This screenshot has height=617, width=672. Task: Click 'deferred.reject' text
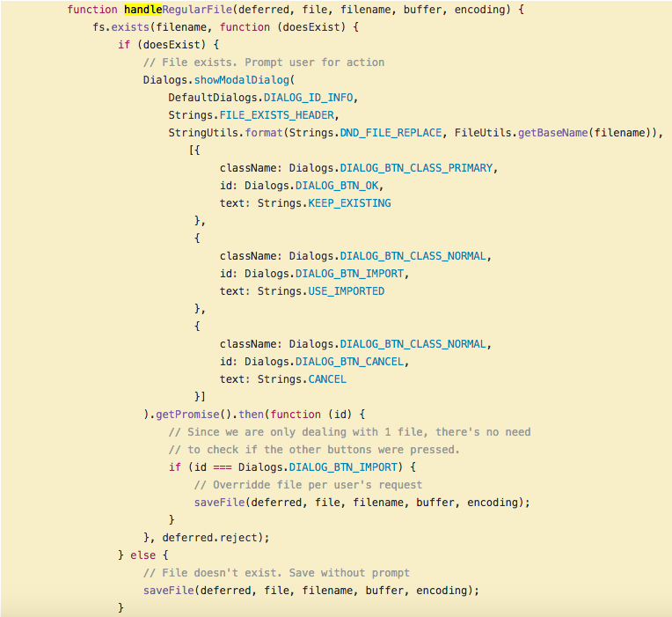coord(209,538)
